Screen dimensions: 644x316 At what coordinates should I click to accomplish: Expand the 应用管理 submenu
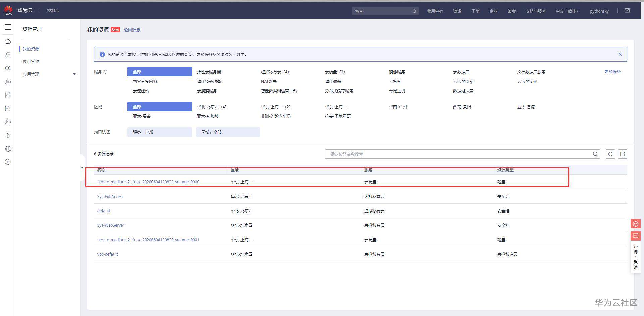(x=74, y=74)
